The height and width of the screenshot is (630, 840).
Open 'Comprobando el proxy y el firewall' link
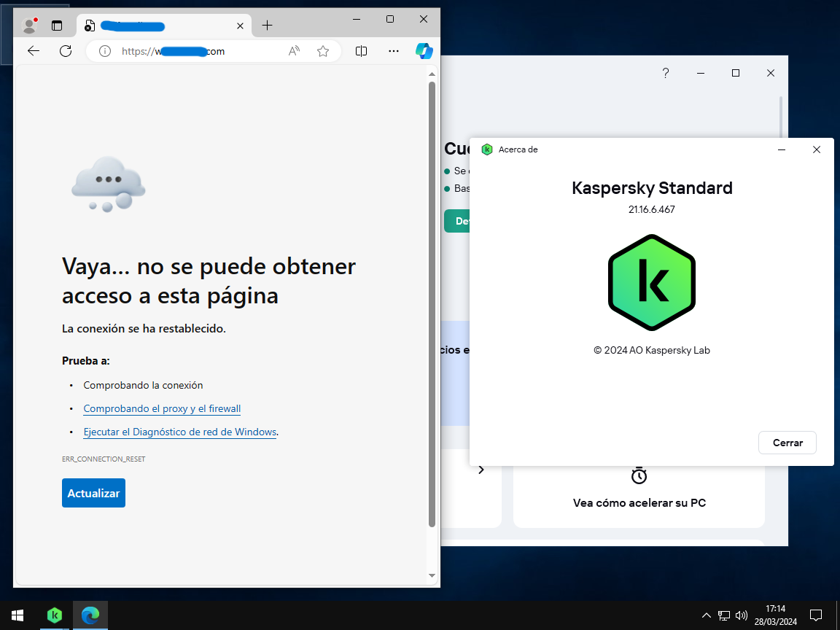[x=162, y=408]
